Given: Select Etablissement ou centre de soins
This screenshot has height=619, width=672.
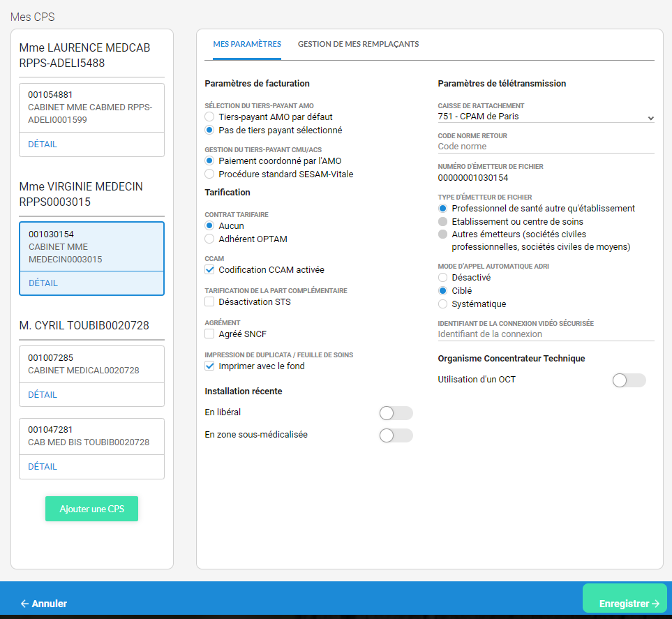Looking at the screenshot, I should (x=442, y=222).
